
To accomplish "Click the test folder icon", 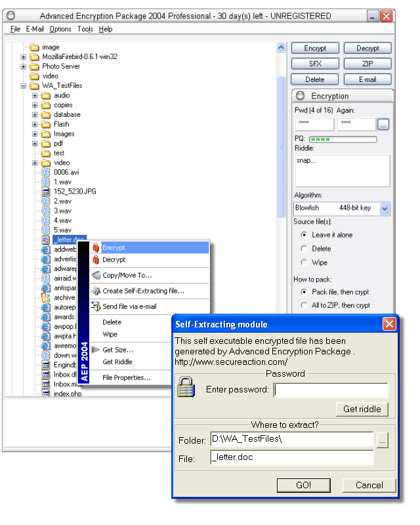I will tap(45, 153).
